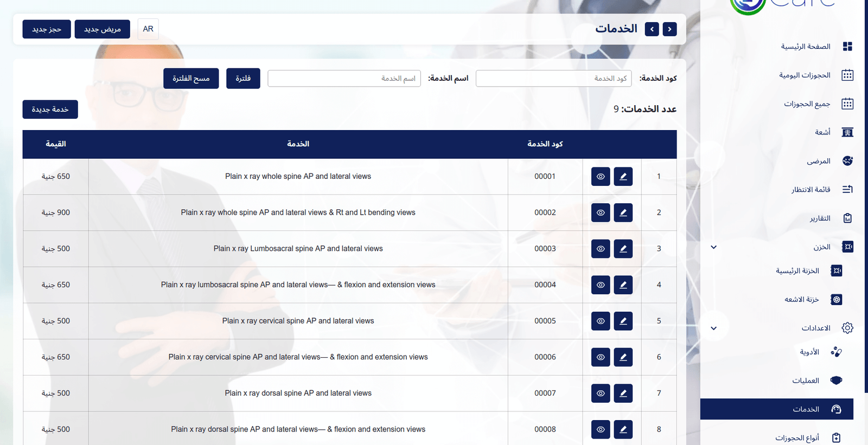Click Clear Filter (مسح الفلترة) button

191,79
